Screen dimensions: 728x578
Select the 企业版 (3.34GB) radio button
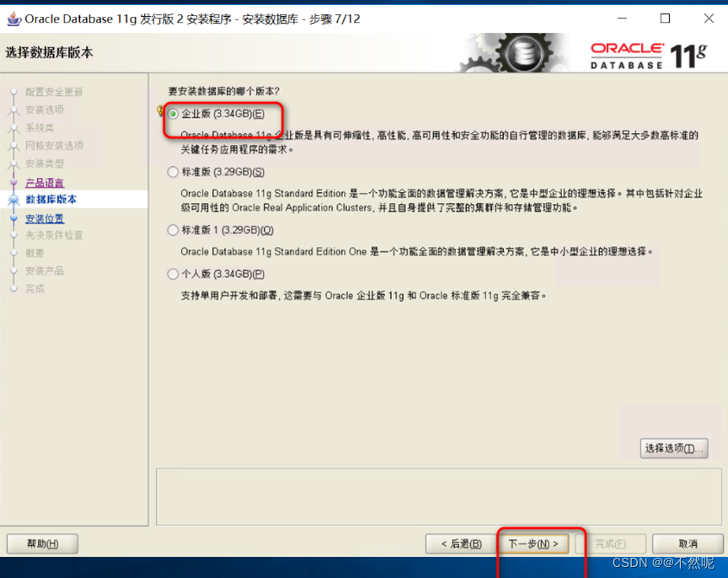(x=173, y=114)
